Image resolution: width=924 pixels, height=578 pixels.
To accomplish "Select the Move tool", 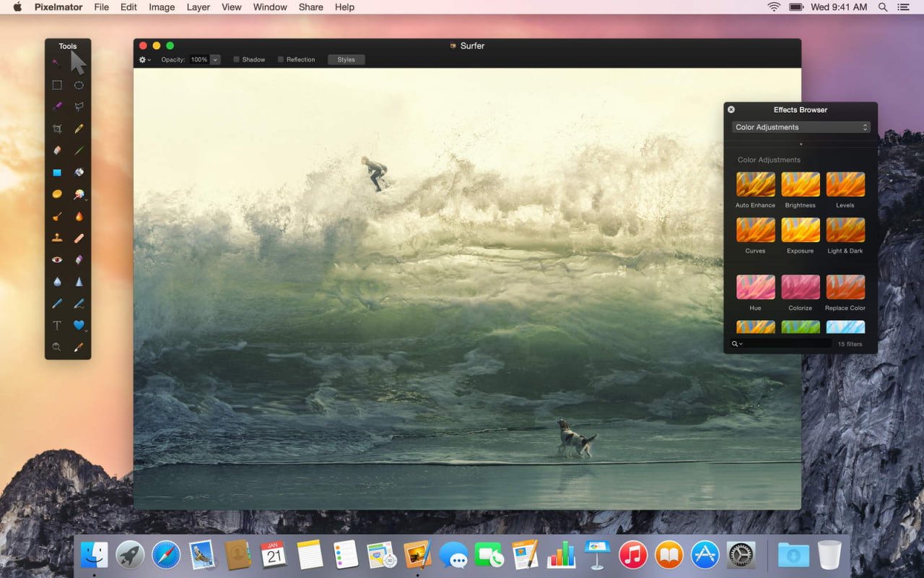I will pyautogui.click(x=78, y=63).
